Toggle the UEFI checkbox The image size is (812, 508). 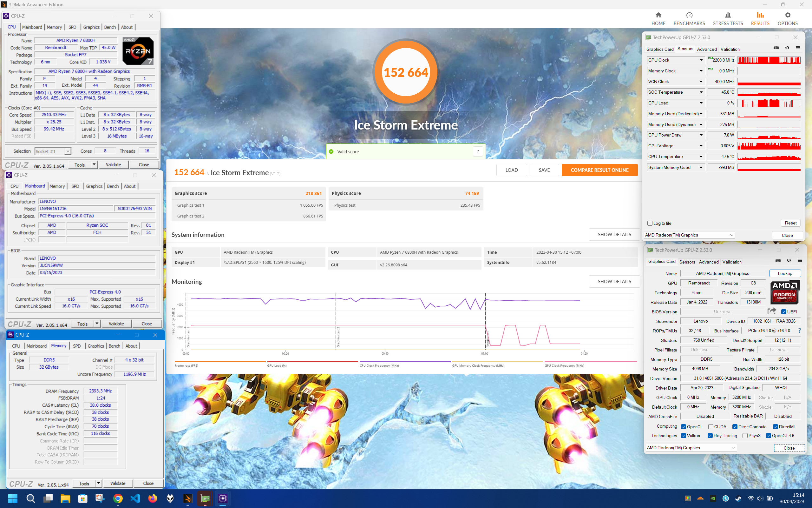(x=784, y=312)
